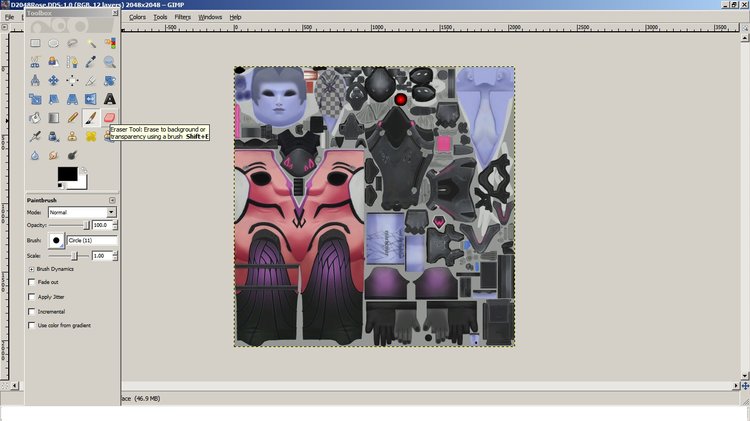Reset colors to black and white
750x421 pixels.
tap(60, 186)
